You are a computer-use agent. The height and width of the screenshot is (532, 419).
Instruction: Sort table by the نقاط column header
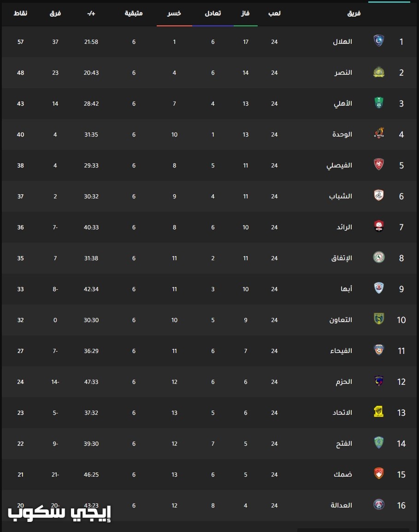pyautogui.click(x=20, y=13)
